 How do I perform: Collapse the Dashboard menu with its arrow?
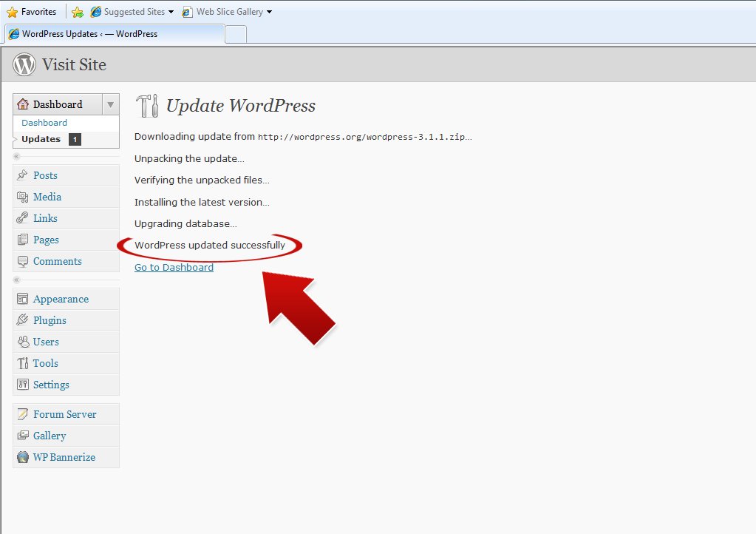coord(110,104)
